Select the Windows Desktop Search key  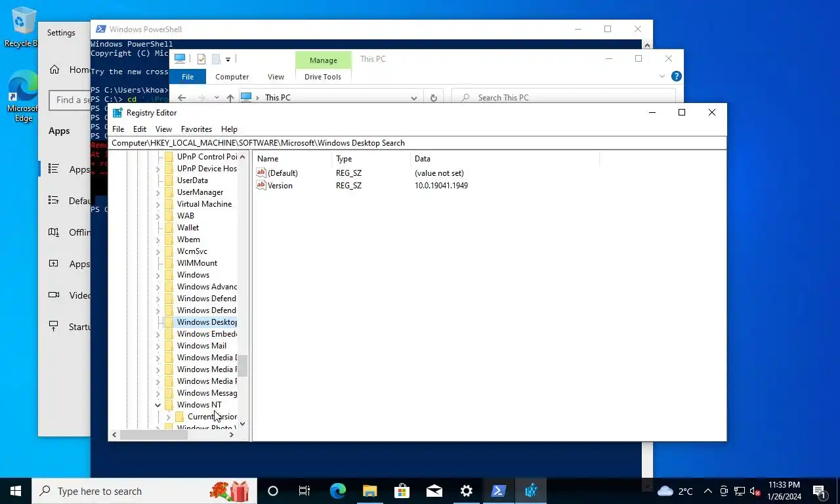point(207,322)
